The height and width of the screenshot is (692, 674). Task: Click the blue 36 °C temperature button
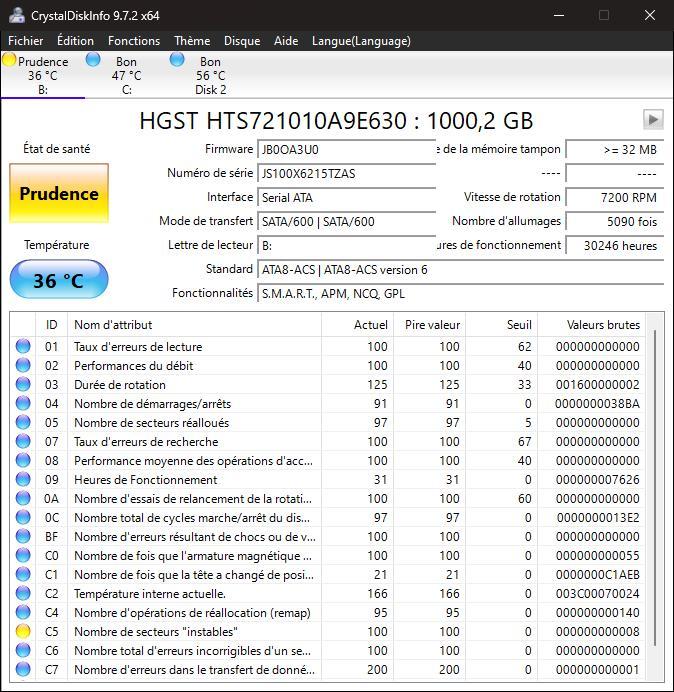click(x=59, y=280)
